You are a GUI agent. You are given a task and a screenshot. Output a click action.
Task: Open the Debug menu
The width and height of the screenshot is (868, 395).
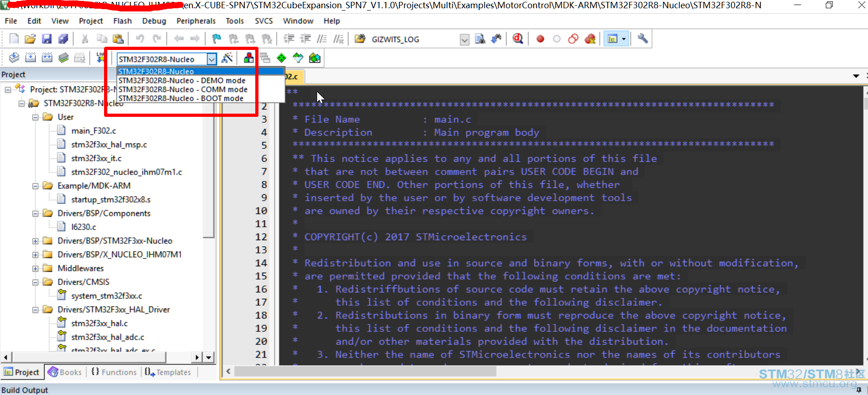[154, 21]
